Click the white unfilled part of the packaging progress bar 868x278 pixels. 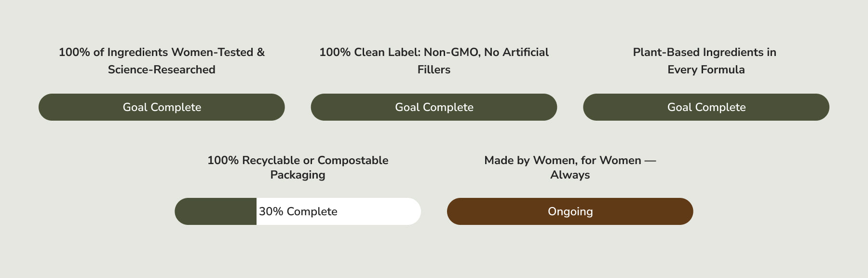pyautogui.click(x=381, y=211)
